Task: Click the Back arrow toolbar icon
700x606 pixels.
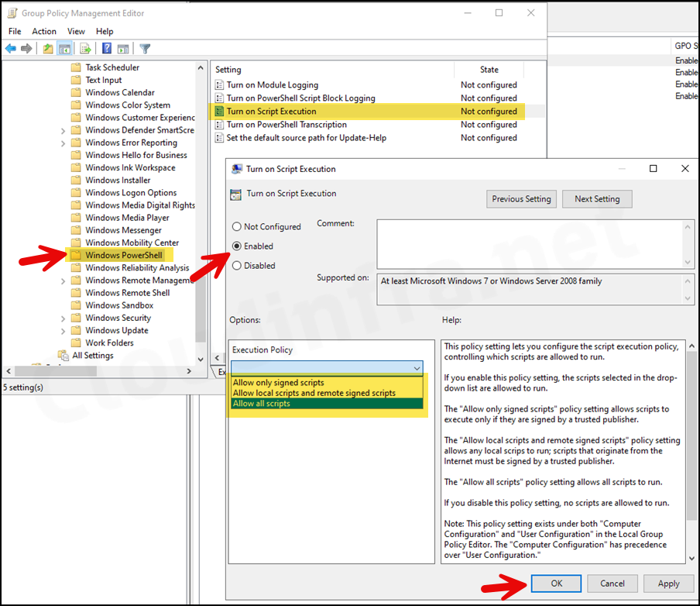Action: [11, 48]
